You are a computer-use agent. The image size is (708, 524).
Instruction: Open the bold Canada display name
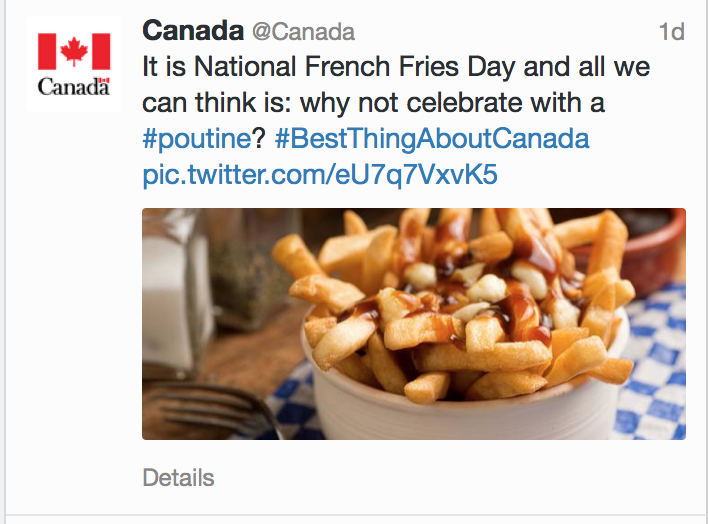pyautogui.click(x=192, y=32)
